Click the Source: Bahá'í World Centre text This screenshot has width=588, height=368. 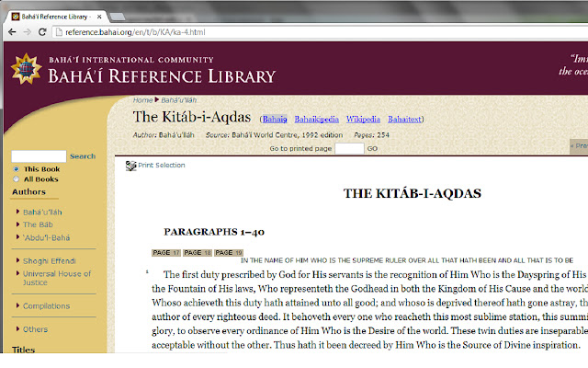[x=274, y=135]
